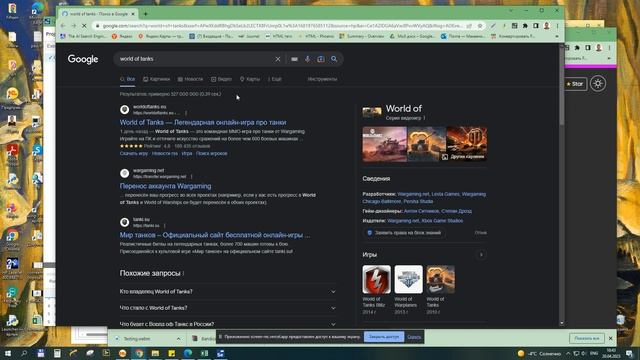Open Xbox Game Studios publisher link
640x360 pixels.
pyautogui.click(x=442, y=221)
